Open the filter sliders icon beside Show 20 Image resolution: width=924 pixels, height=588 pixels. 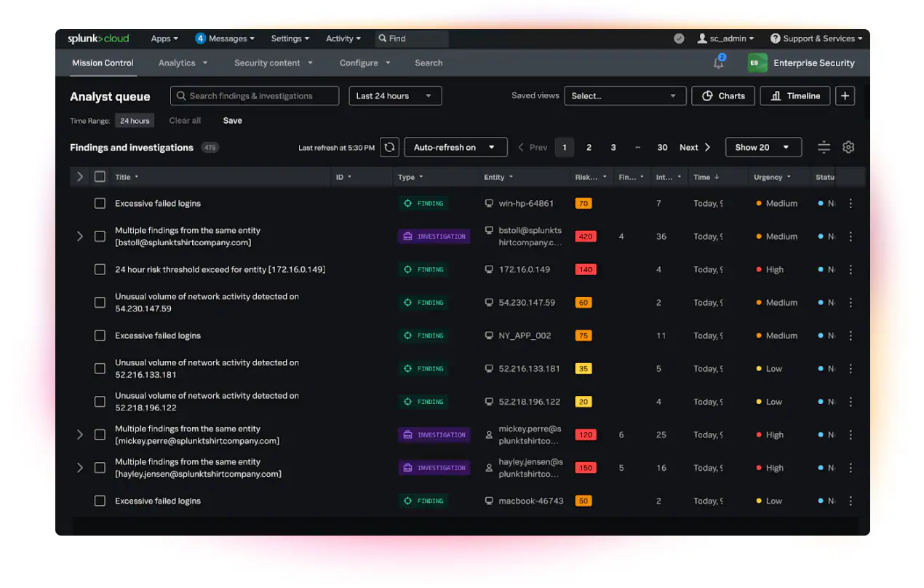(824, 148)
